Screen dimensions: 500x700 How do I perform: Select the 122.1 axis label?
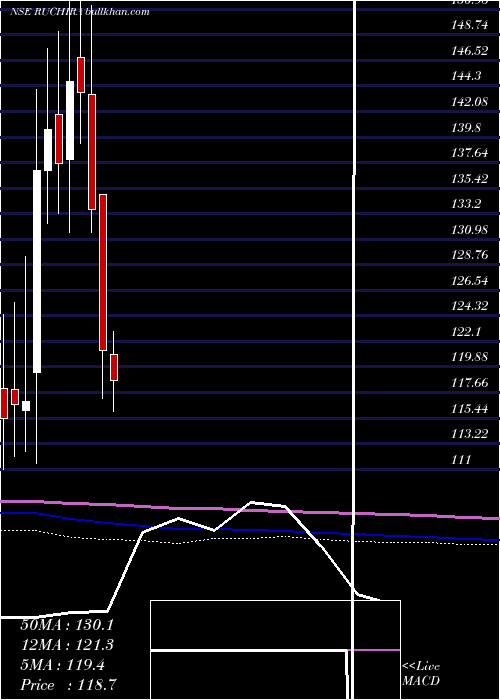click(466, 332)
